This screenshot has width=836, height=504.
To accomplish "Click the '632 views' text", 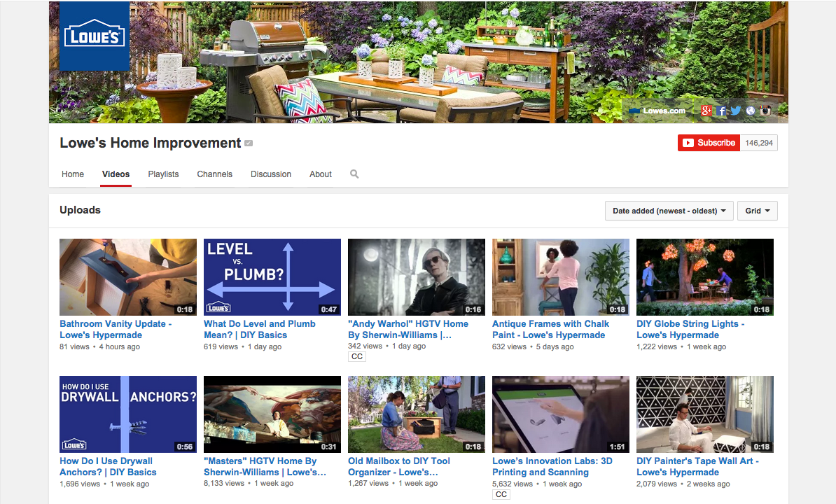I will click(509, 346).
